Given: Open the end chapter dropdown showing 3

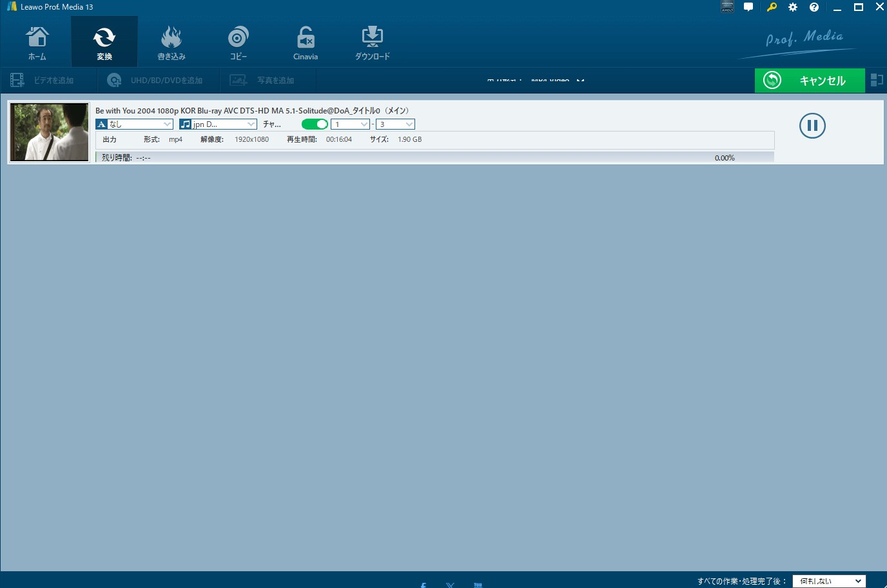Looking at the screenshot, I should coord(395,124).
